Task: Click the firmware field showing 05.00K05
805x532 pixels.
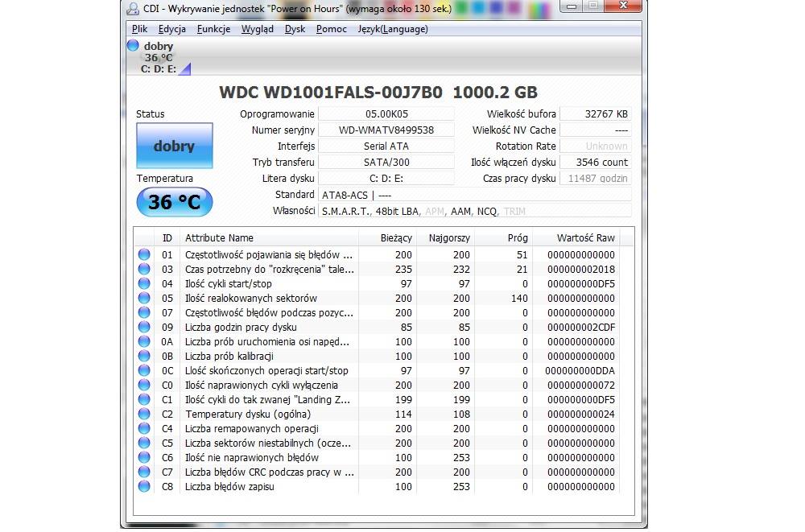Action: [386, 114]
